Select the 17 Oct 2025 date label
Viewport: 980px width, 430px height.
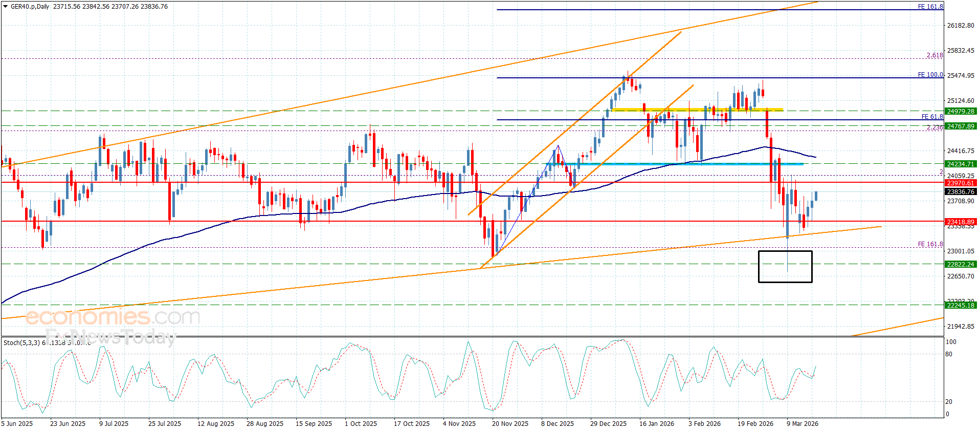[412, 424]
